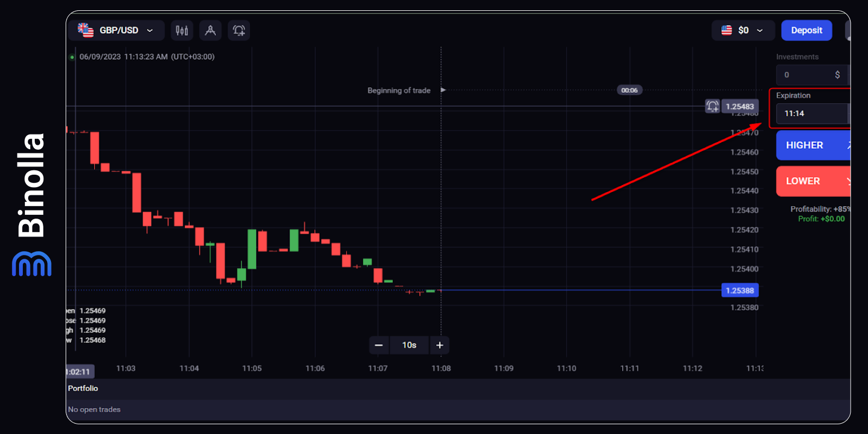Click the 1.25388 current price marker

point(739,291)
